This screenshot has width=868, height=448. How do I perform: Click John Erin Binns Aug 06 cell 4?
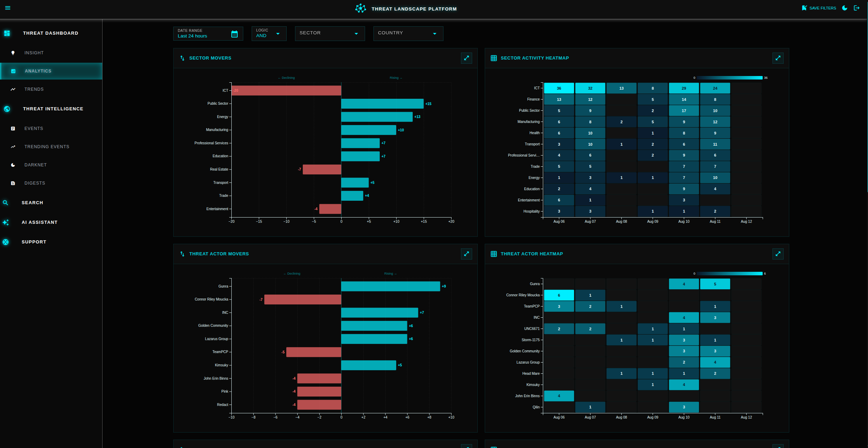pos(559,396)
